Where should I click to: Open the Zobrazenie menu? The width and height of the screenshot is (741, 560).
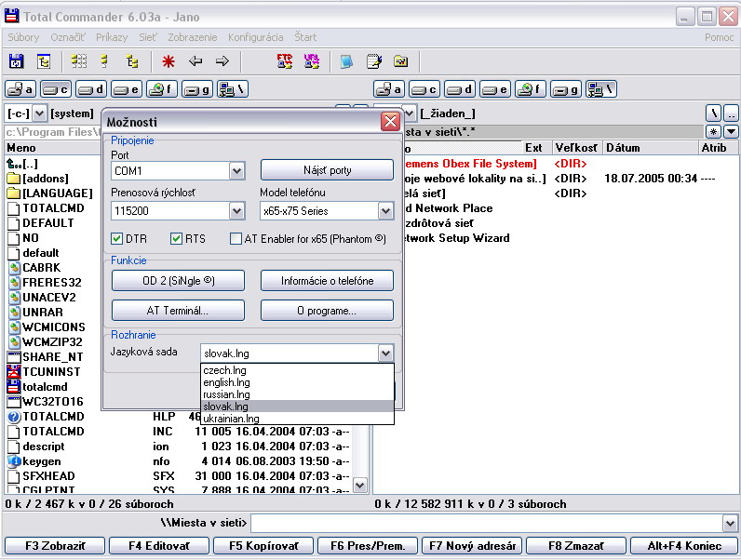(193, 37)
